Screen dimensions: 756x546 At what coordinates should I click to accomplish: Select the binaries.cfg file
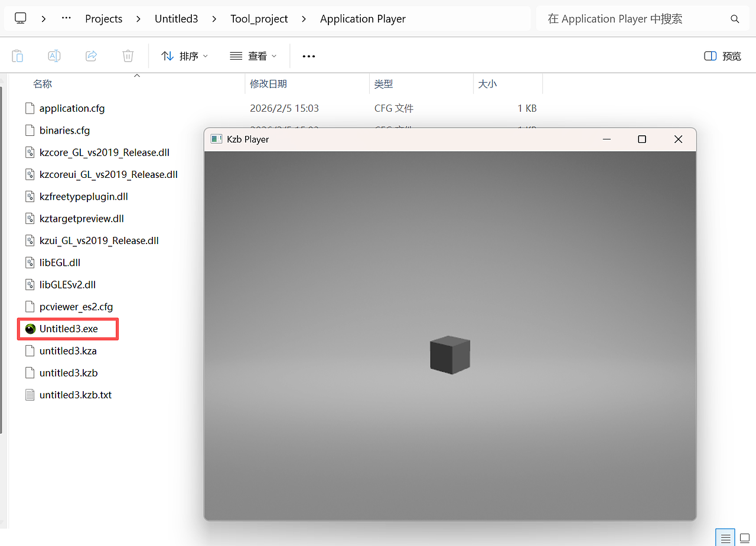tap(64, 130)
